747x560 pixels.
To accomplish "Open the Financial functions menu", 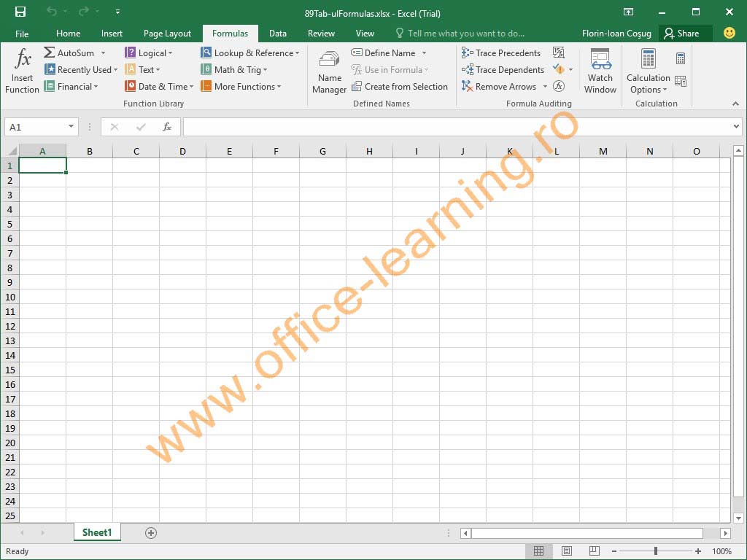I will (x=71, y=86).
